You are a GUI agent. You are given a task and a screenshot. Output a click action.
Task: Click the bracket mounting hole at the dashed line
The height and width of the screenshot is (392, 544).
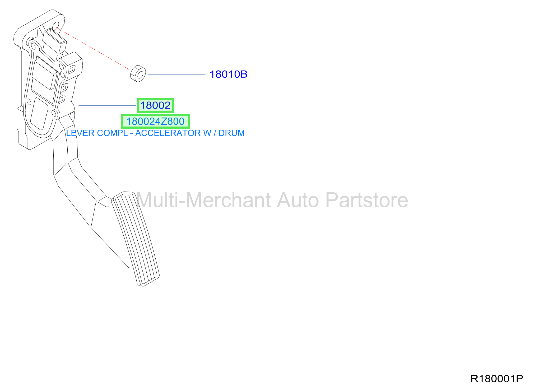(x=56, y=26)
